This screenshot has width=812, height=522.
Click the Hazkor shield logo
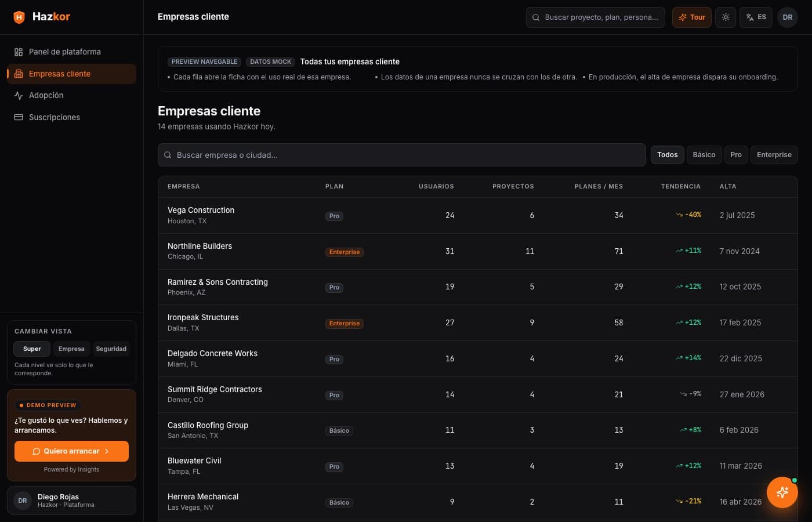(x=19, y=17)
